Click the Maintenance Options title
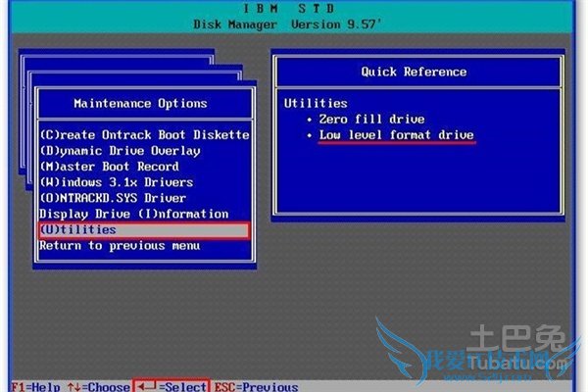 click(140, 104)
